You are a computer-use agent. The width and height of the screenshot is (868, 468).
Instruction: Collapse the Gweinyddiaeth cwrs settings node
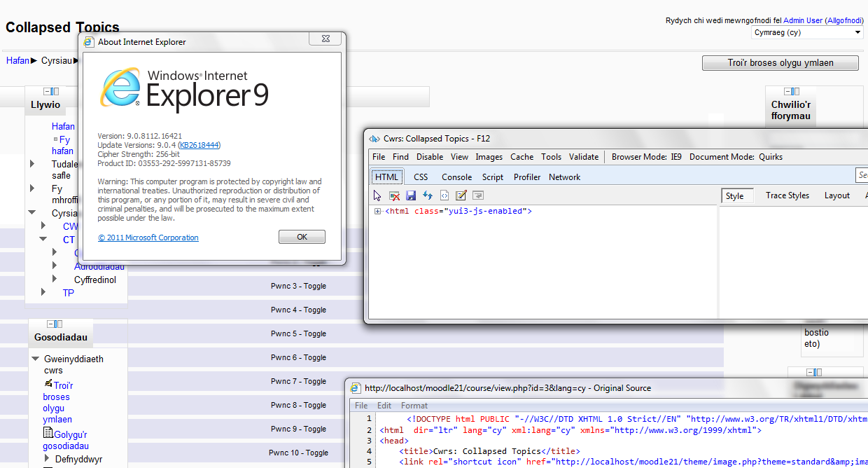(36, 359)
